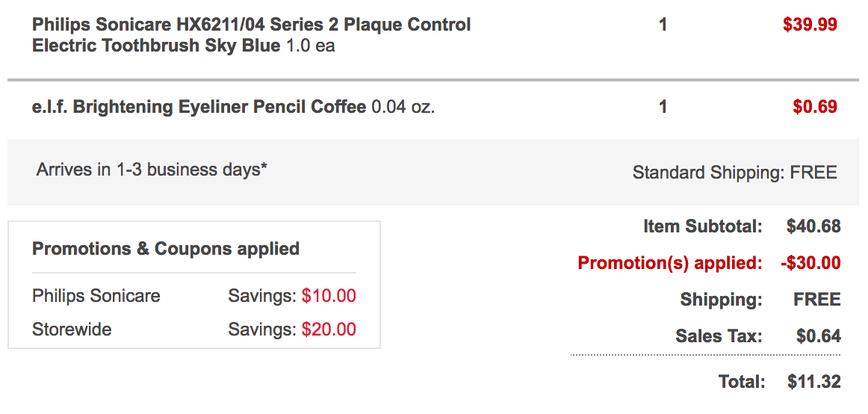Select the 'Standard Shipping: FREE' text
868x414 pixels.
pos(734,173)
